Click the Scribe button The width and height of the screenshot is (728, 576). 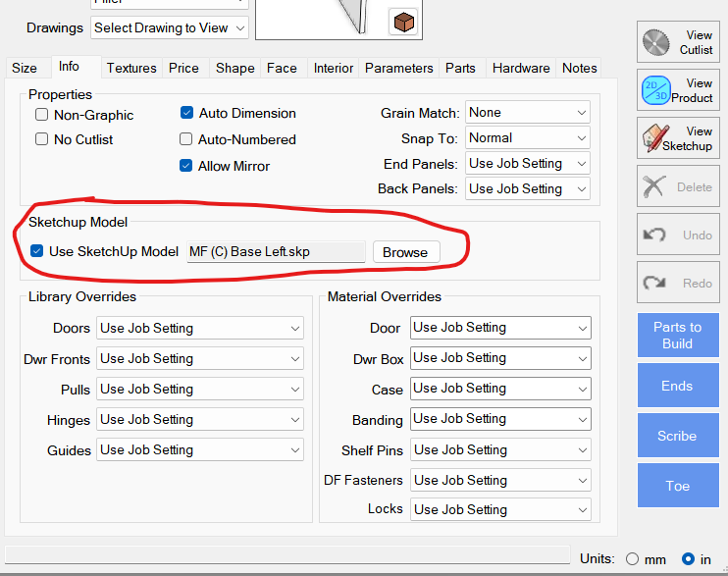(678, 436)
